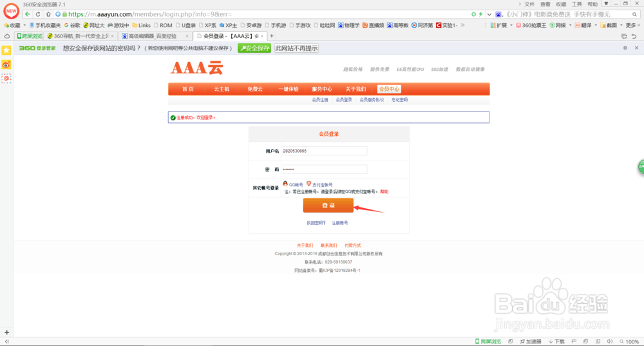This screenshot has height=346, width=644.
Task: Open the 会员注册 sub-navigation link
Action: coord(320,100)
